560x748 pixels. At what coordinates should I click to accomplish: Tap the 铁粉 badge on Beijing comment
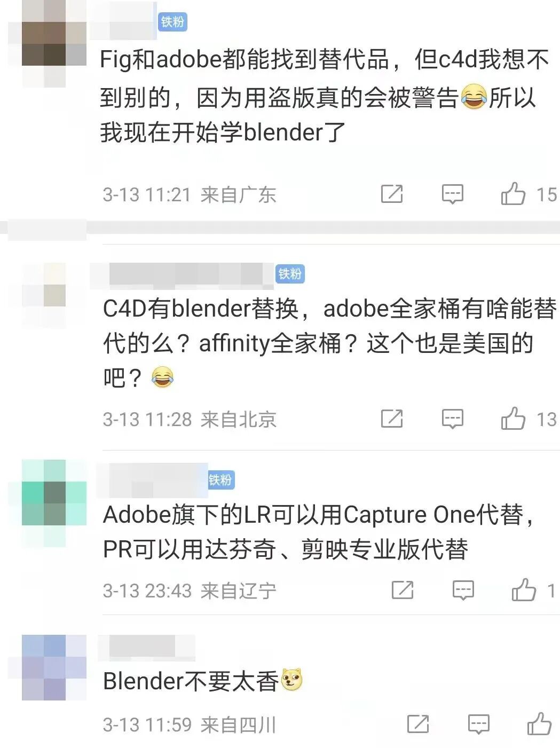coord(290,274)
